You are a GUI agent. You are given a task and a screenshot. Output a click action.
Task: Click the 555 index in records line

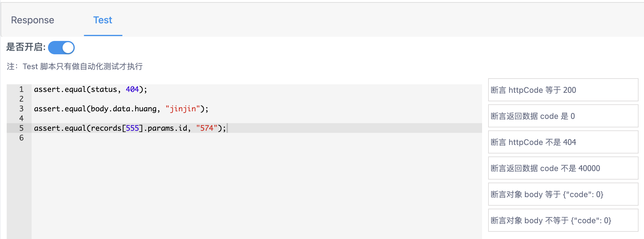[x=132, y=128]
